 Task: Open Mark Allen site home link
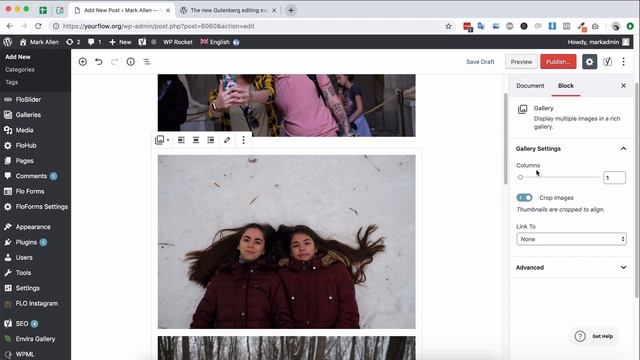[x=39, y=42]
